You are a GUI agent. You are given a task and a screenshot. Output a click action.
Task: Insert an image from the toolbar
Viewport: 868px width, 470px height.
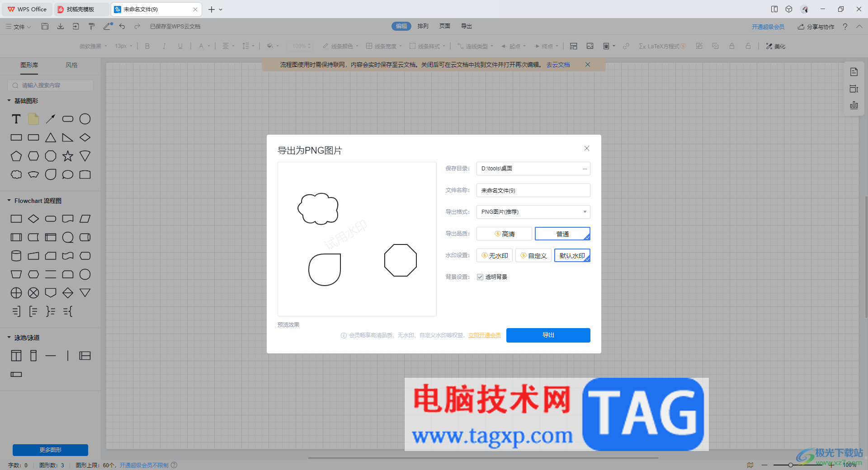[590, 46]
